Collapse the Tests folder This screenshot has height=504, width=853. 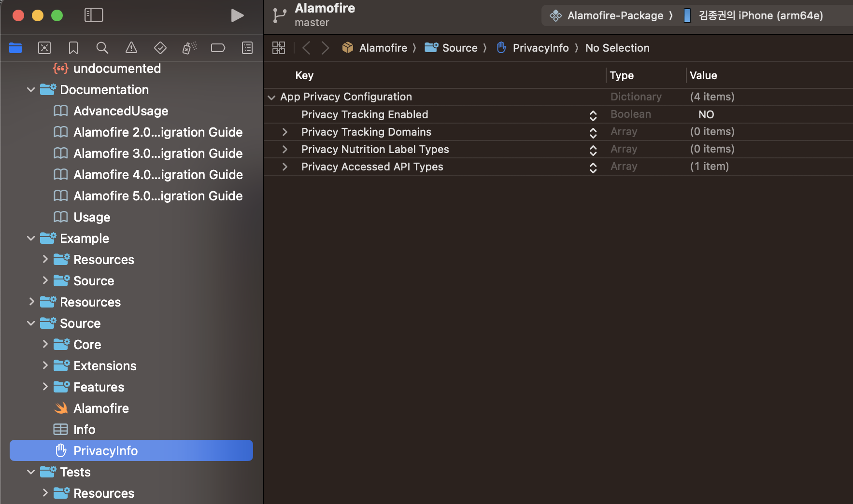[x=31, y=472]
